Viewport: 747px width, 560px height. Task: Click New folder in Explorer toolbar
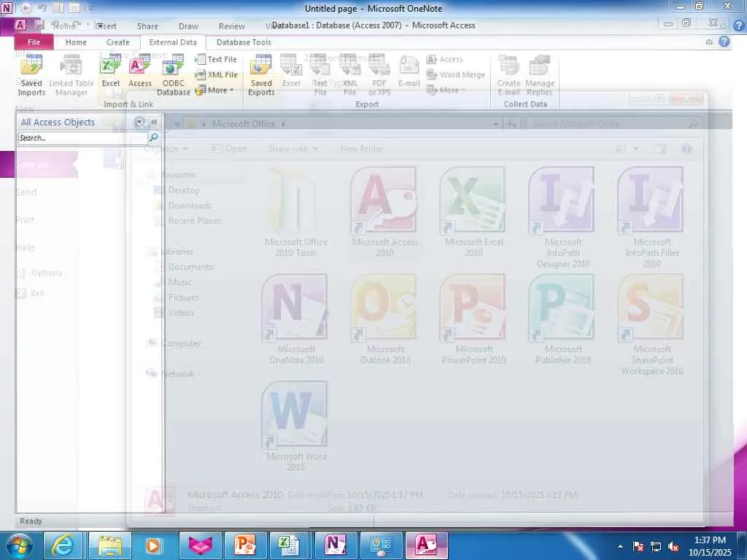(x=362, y=149)
